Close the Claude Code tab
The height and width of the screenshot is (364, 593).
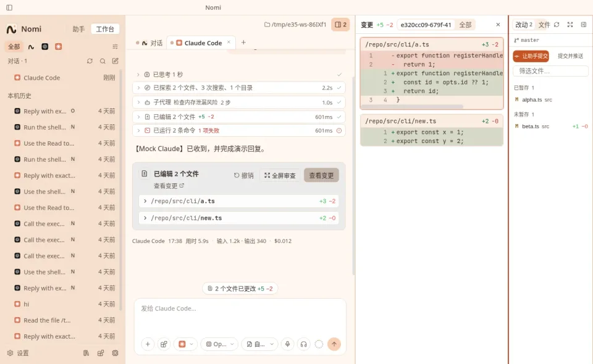coord(229,43)
